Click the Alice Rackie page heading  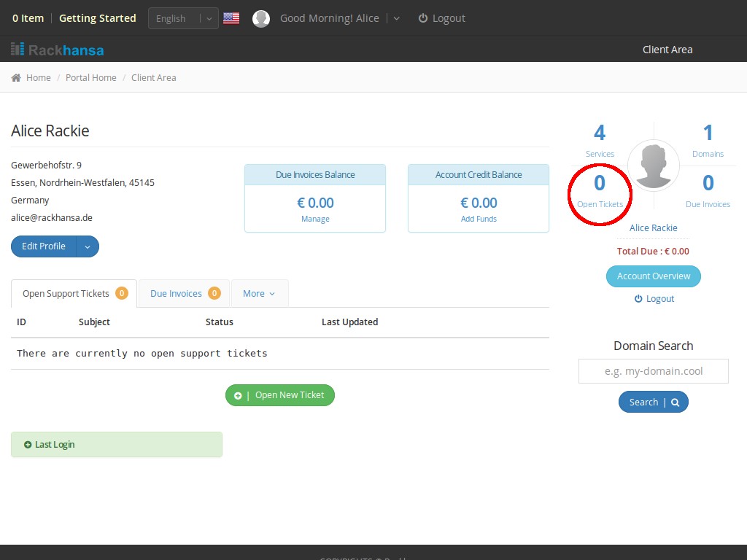(x=50, y=131)
